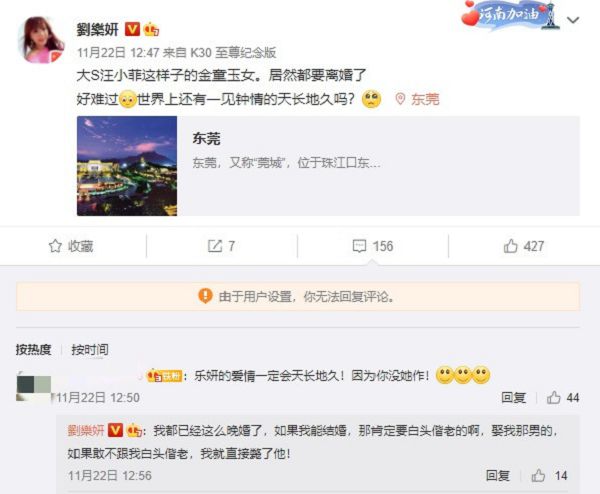Switch to the 按时间 sorting tab
The width and height of the screenshot is (600, 494).
[x=90, y=349]
